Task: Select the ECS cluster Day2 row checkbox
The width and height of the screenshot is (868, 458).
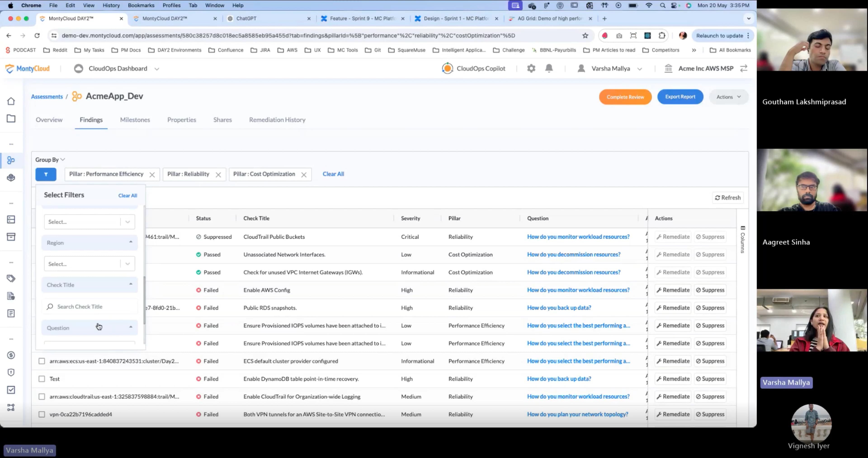Action: [42, 361]
